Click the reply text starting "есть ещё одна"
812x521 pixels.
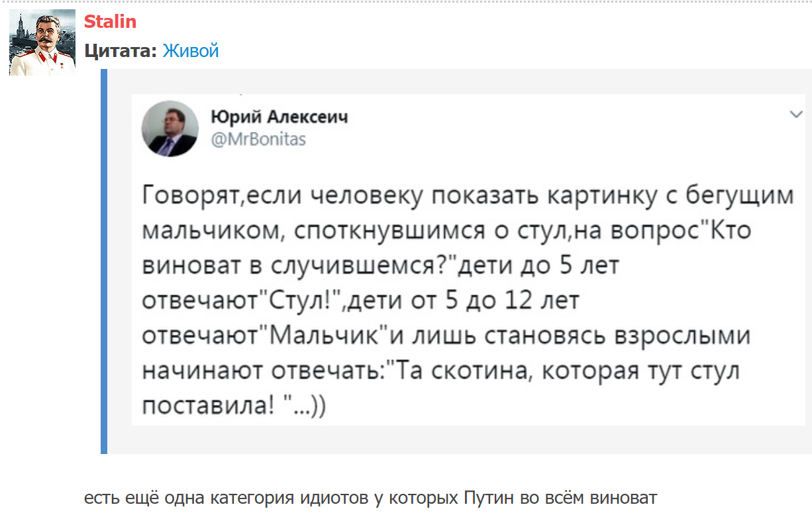point(370,497)
